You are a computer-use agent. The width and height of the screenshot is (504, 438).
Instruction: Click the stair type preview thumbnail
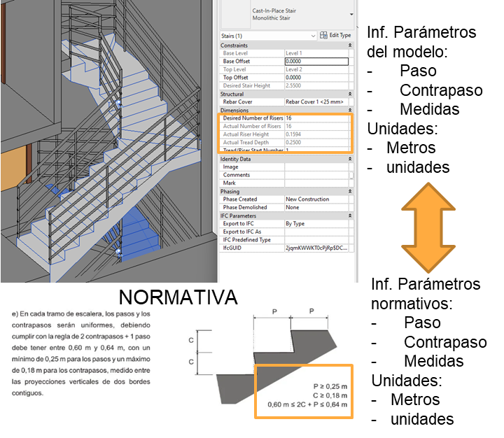pos(234,15)
